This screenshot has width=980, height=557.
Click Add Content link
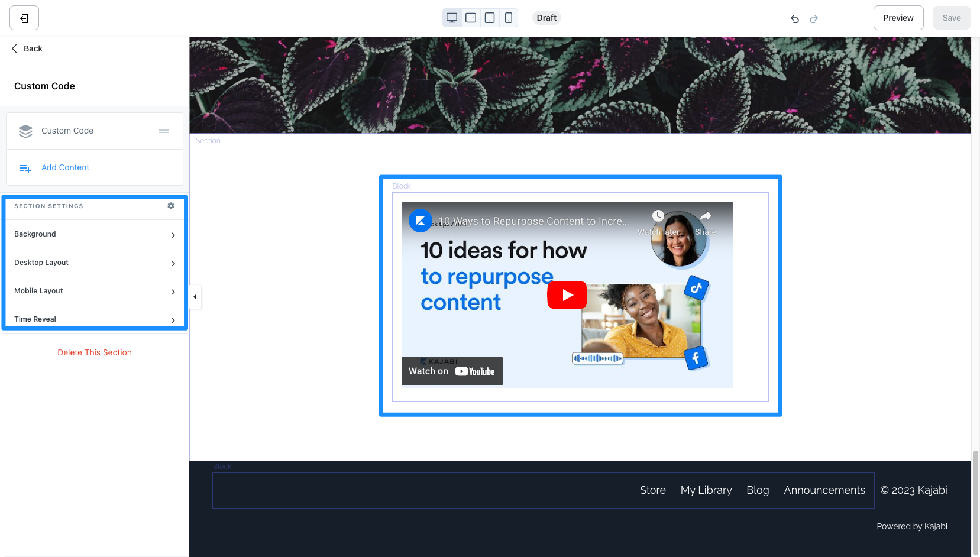pos(65,167)
